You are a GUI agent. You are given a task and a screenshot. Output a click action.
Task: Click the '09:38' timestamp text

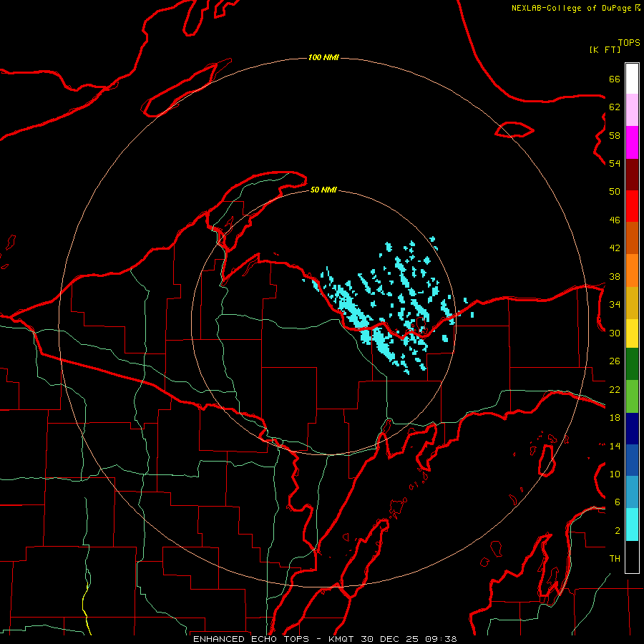pos(440,639)
